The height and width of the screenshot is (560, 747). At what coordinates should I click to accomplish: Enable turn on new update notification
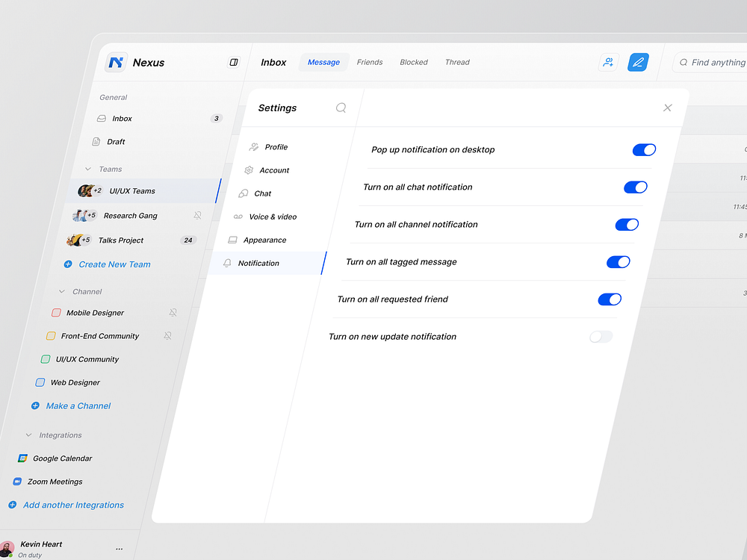[601, 337]
